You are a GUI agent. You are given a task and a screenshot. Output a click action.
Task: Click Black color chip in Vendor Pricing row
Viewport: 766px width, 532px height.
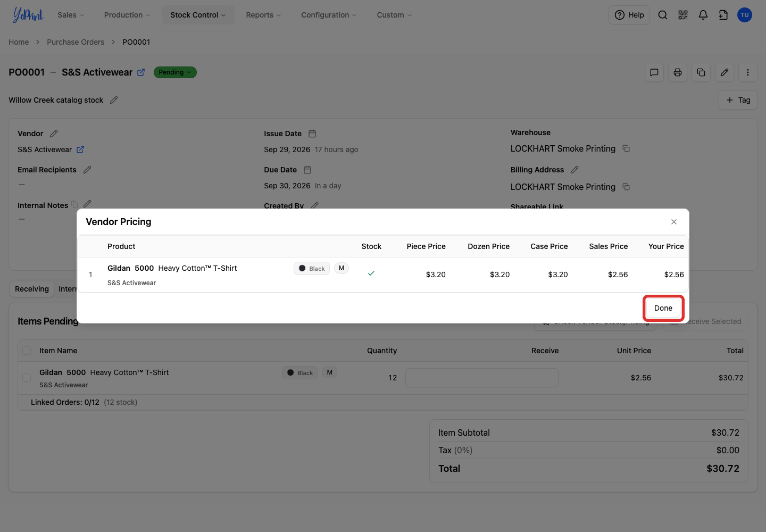312,269
